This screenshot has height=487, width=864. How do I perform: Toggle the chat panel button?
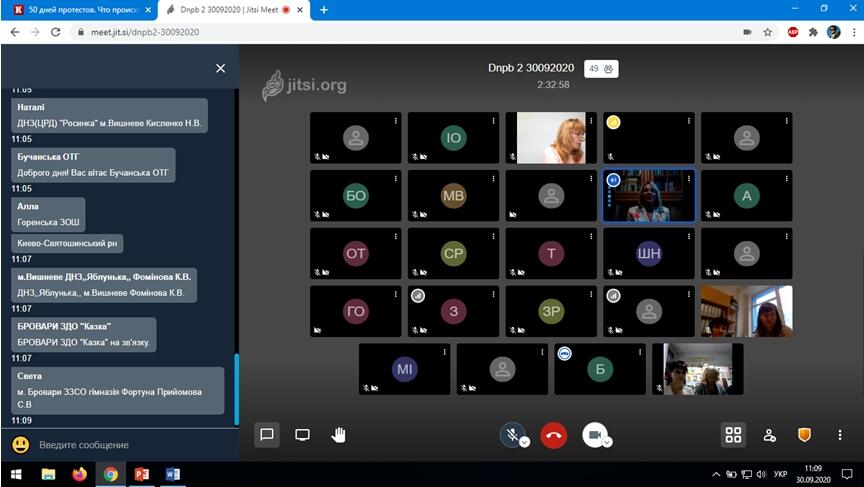point(267,435)
